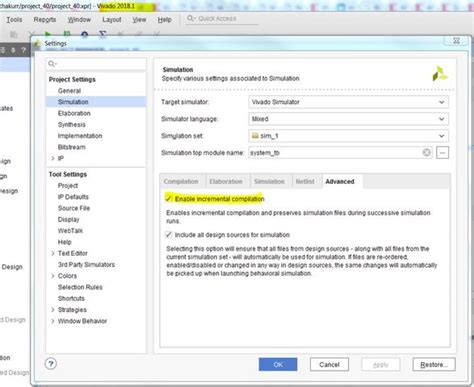The width and height of the screenshot is (474, 387).
Task: Select Help under Tool Settings
Action: (65, 242)
